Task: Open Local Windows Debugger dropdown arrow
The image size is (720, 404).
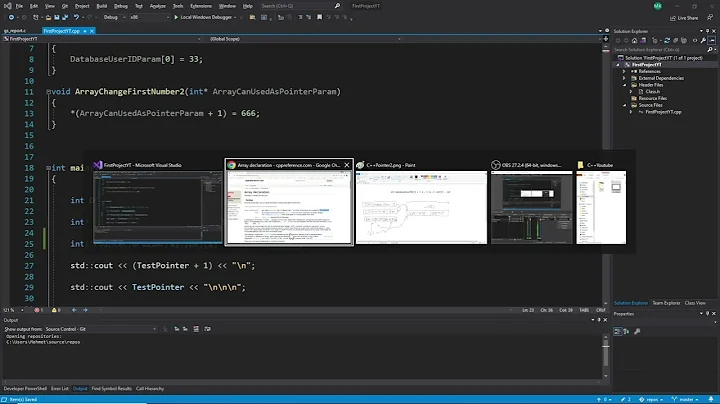Action: coord(235,17)
